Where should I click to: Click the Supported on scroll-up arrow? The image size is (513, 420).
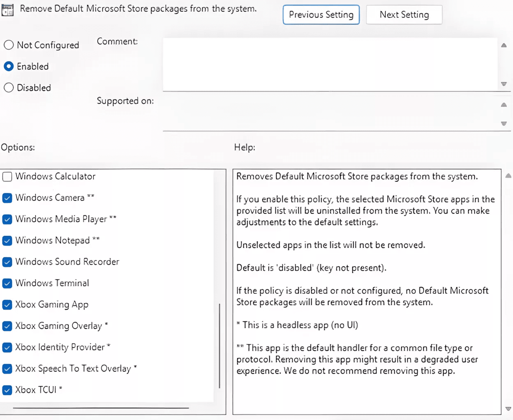click(x=504, y=105)
